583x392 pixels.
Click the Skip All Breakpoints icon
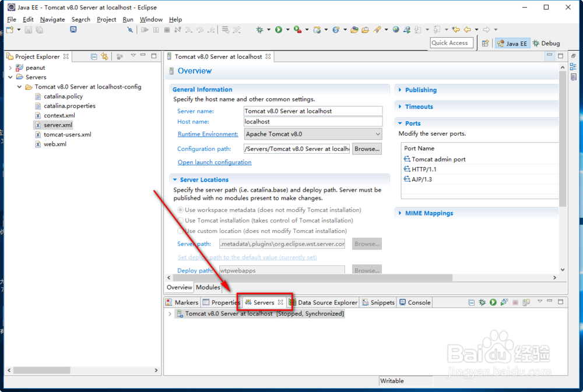click(130, 30)
